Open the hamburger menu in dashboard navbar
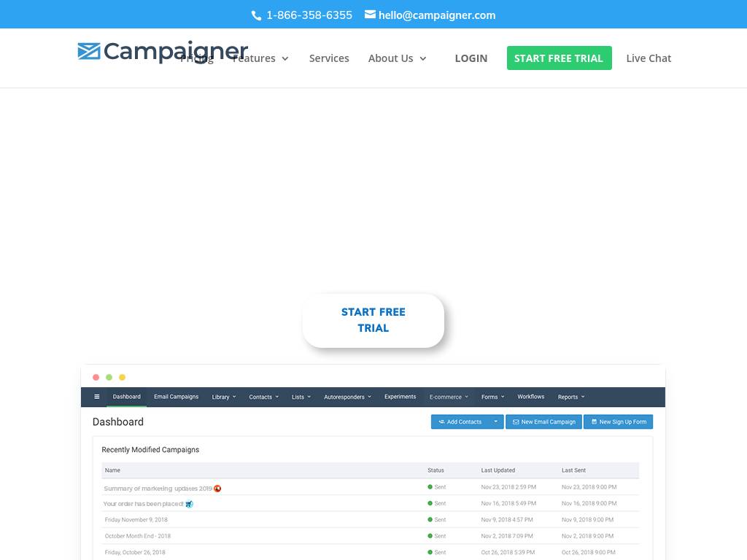Image resolution: width=747 pixels, height=560 pixels. 97,397
